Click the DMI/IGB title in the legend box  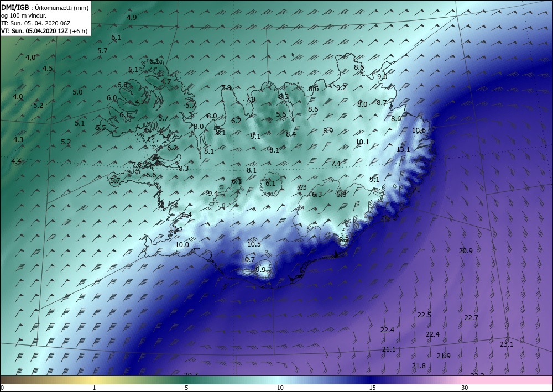click(x=15, y=7)
